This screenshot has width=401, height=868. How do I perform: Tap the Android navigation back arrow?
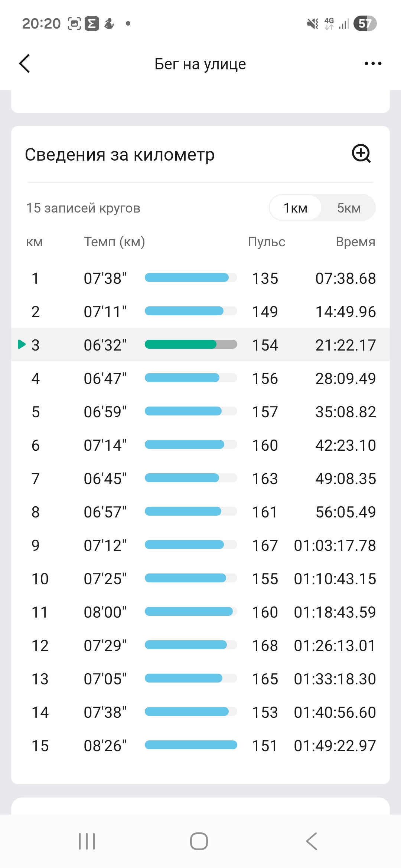[312, 841]
